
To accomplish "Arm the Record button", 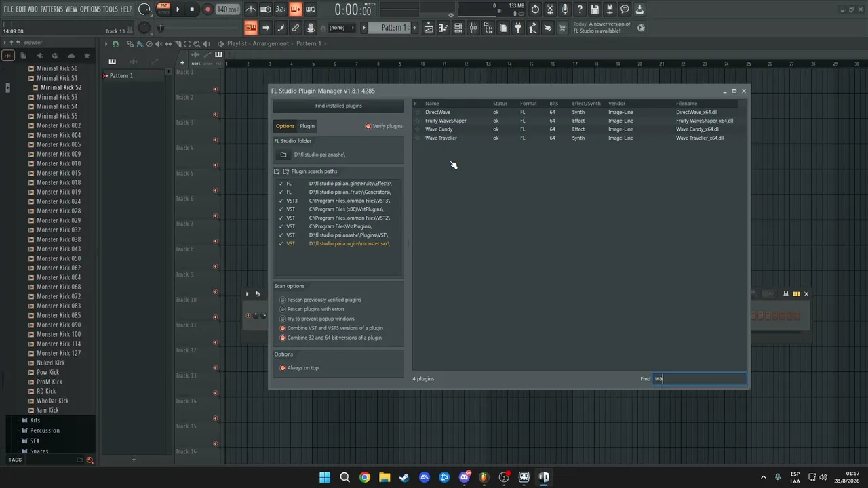I will click(x=208, y=9).
